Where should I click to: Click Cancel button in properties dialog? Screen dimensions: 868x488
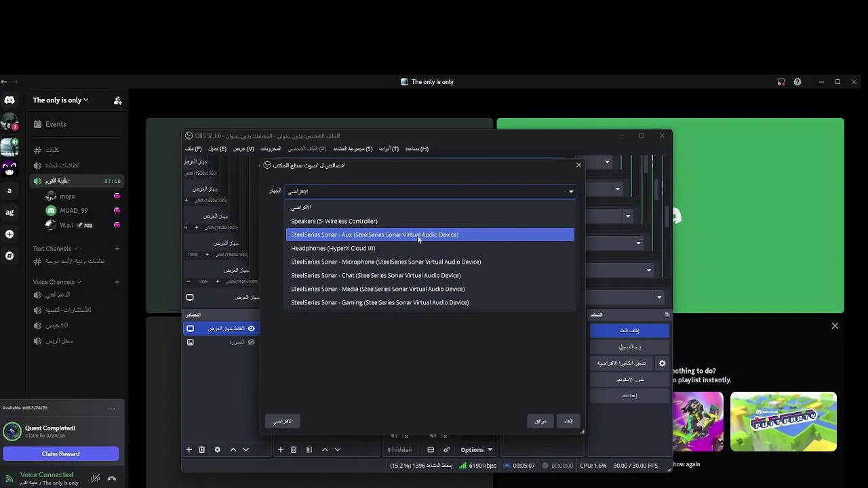568,421
